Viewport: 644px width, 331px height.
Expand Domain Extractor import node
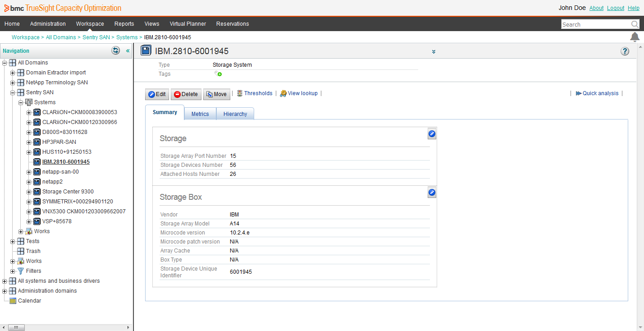[13, 73]
